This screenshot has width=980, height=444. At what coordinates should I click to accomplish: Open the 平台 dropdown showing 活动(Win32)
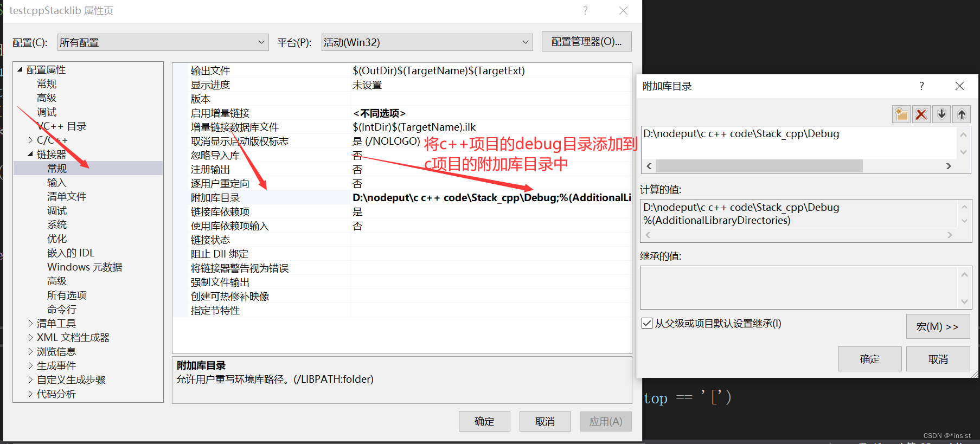point(427,42)
